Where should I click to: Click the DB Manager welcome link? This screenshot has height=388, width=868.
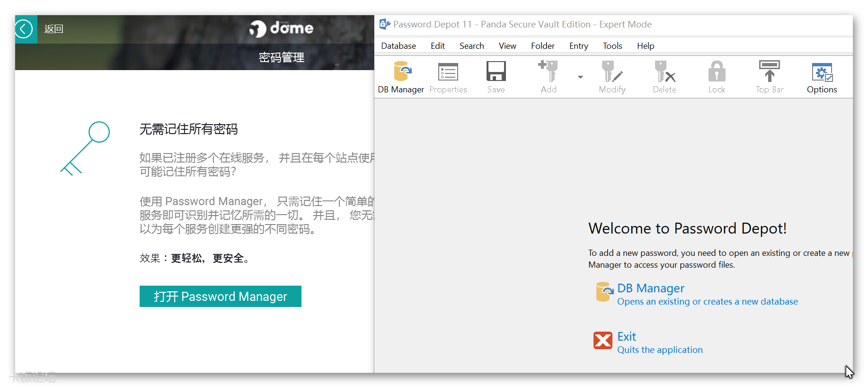650,289
